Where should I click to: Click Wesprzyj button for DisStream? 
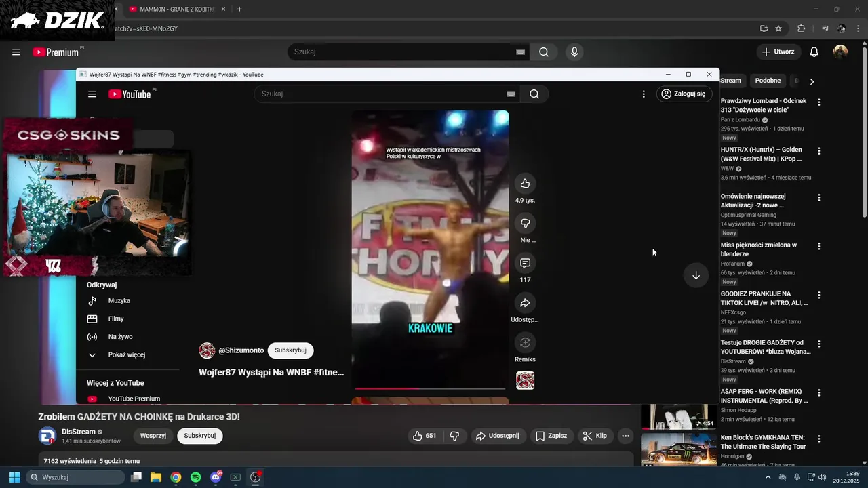pos(153,436)
